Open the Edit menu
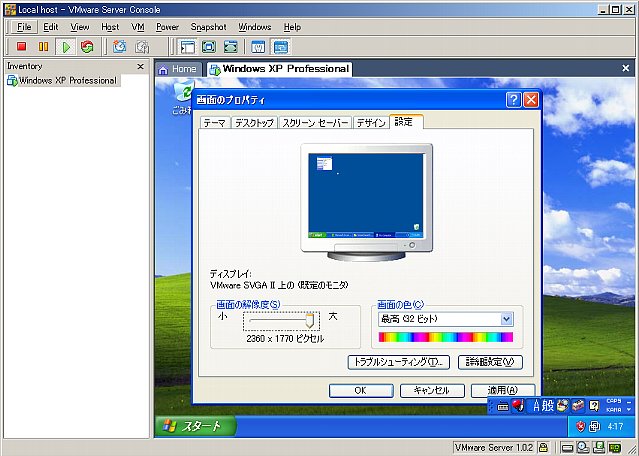Viewport: 639px width, 456px height. point(51,27)
